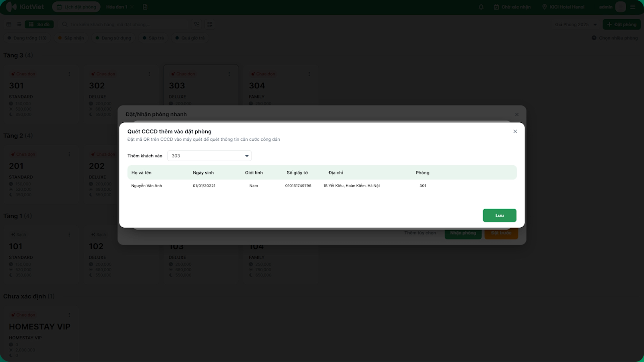
Task: Open the three-dot menu on room 101
Action: click(69, 234)
